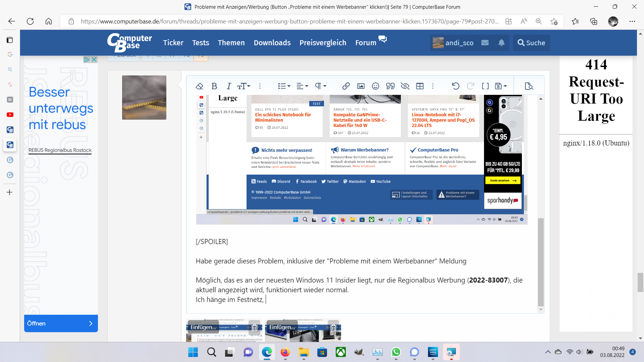Open more text formatting options (first three dots)
This screenshot has width=644, height=362.
(x=260, y=86)
